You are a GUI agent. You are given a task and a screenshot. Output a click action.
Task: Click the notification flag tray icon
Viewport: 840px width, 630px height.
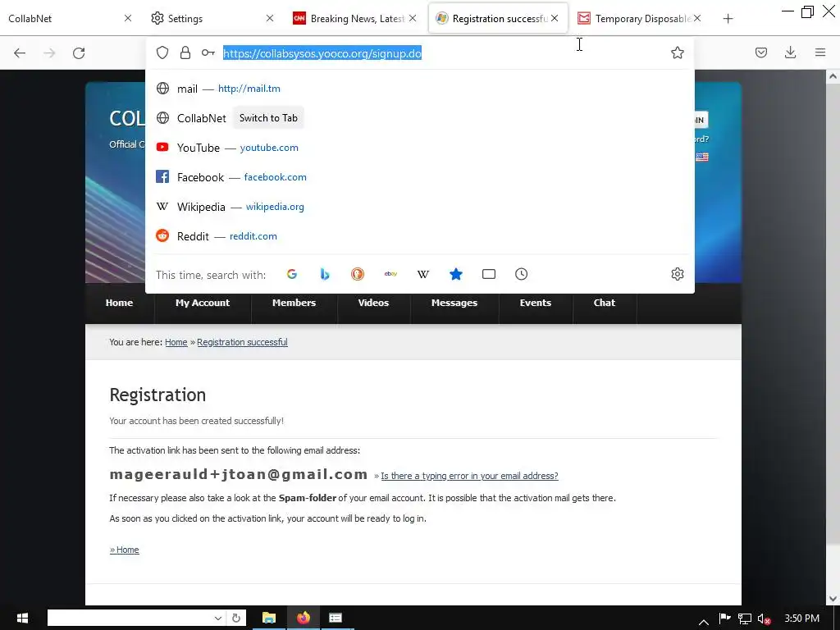pos(724,619)
